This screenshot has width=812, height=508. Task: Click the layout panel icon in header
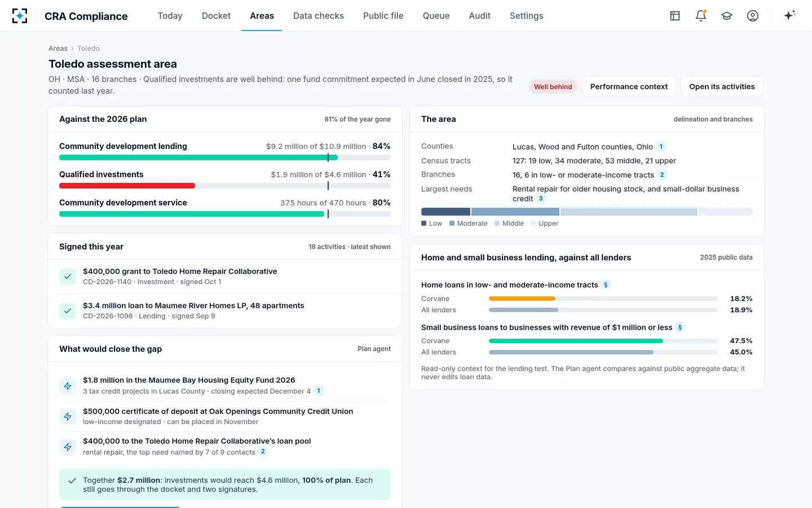pyautogui.click(x=675, y=16)
